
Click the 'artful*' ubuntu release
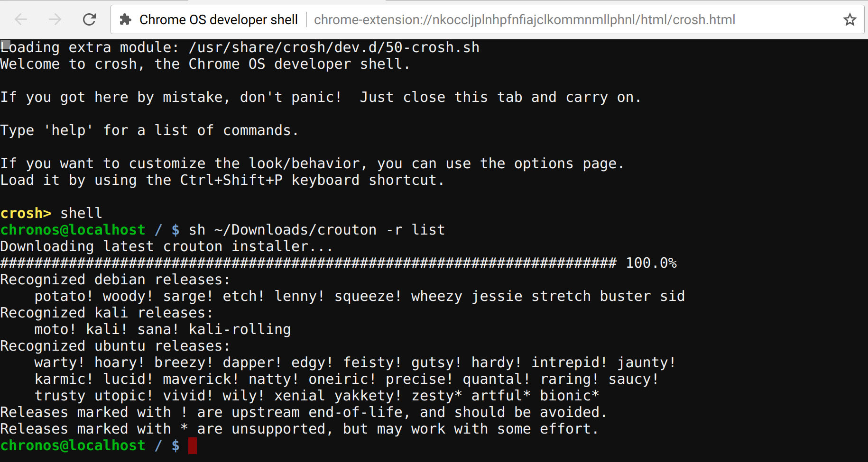pos(501,396)
